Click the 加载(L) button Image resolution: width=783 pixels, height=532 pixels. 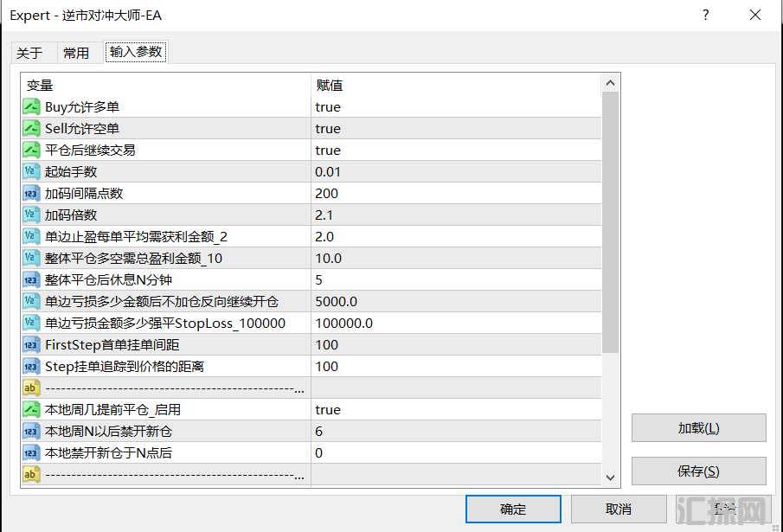click(698, 428)
